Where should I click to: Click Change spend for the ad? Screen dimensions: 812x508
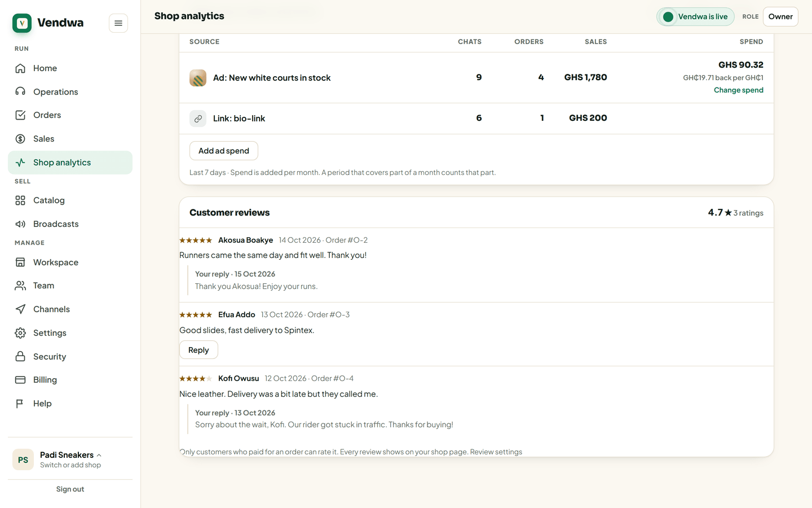pyautogui.click(x=739, y=90)
